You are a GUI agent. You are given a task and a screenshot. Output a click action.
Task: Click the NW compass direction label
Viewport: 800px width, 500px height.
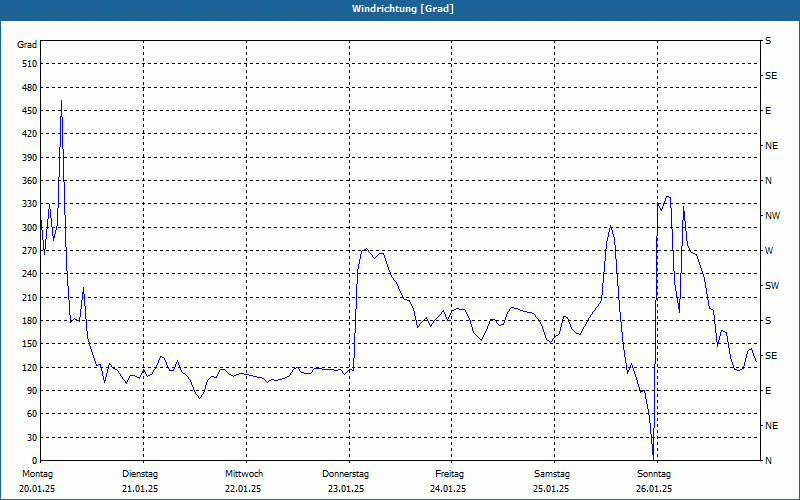(x=773, y=216)
